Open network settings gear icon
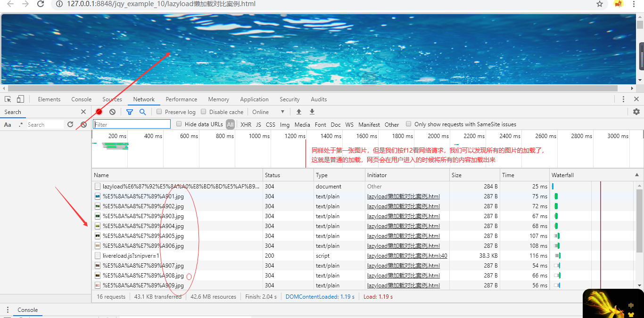The height and width of the screenshot is (318, 644). tap(636, 112)
